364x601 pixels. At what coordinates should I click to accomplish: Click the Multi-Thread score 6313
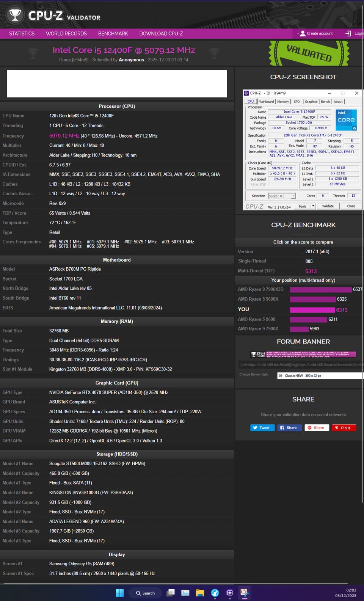coord(311,271)
